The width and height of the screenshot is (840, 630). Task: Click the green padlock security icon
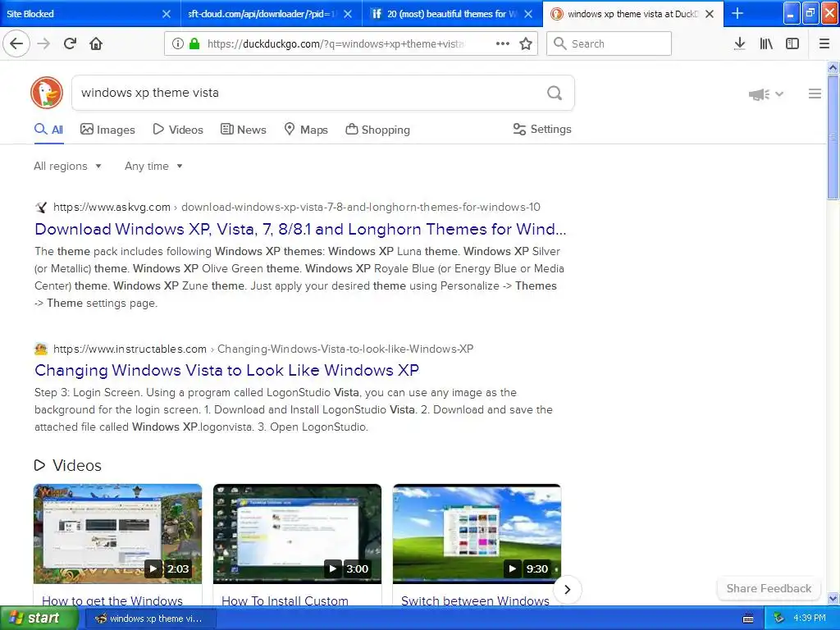pos(194,43)
